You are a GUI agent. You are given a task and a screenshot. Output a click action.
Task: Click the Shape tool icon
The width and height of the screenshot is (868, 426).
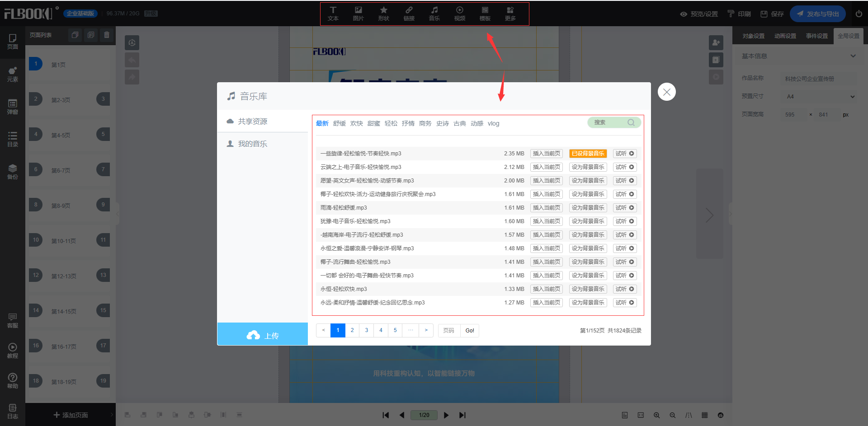383,14
